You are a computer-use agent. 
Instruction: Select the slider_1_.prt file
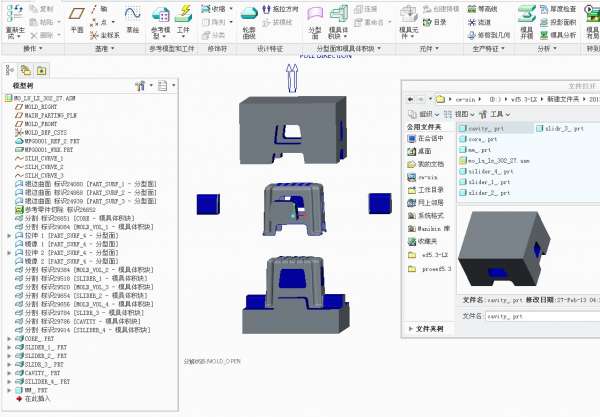(x=484, y=182)
